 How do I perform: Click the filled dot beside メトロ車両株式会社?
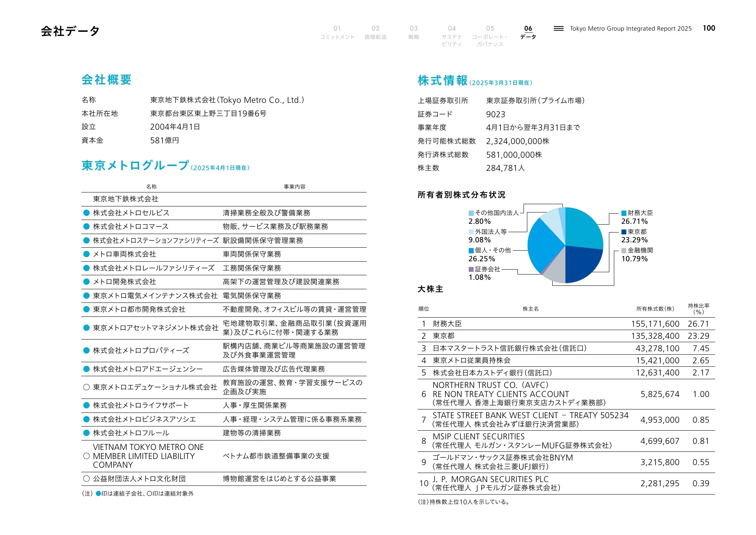tap(86, 254)
